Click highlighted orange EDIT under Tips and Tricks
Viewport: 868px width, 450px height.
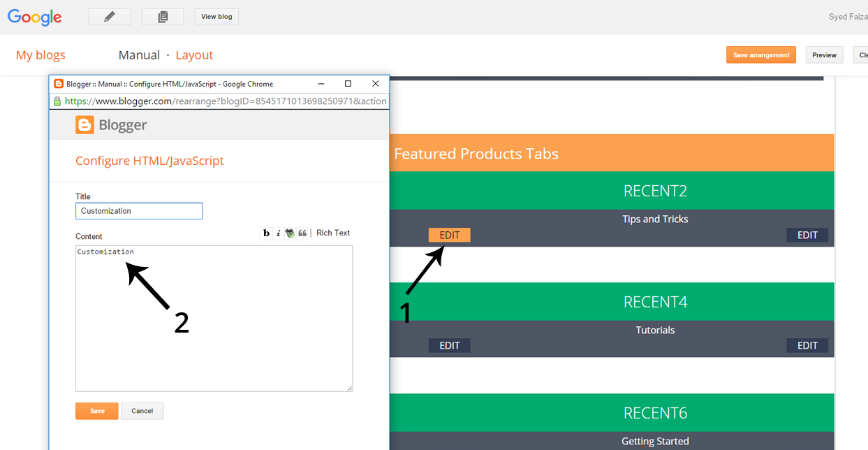pos(450,235)
